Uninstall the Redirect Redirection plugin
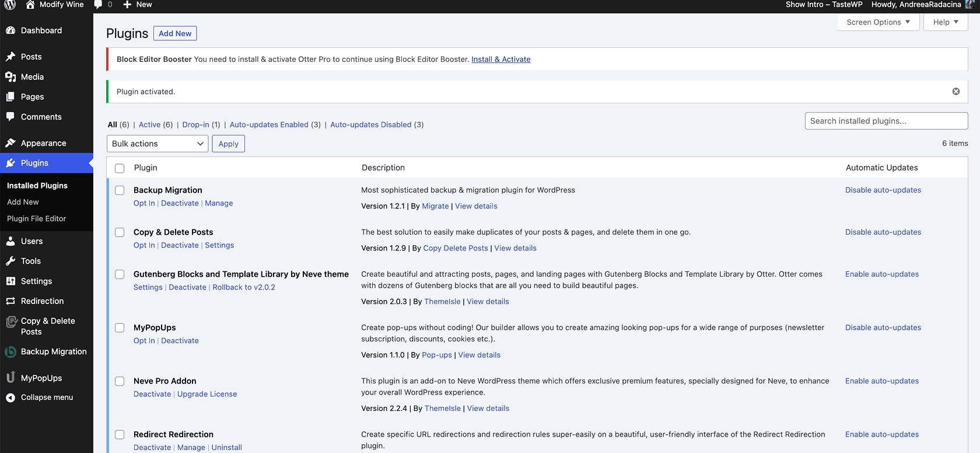The image size is (980, 453). [x=226, y=448]
